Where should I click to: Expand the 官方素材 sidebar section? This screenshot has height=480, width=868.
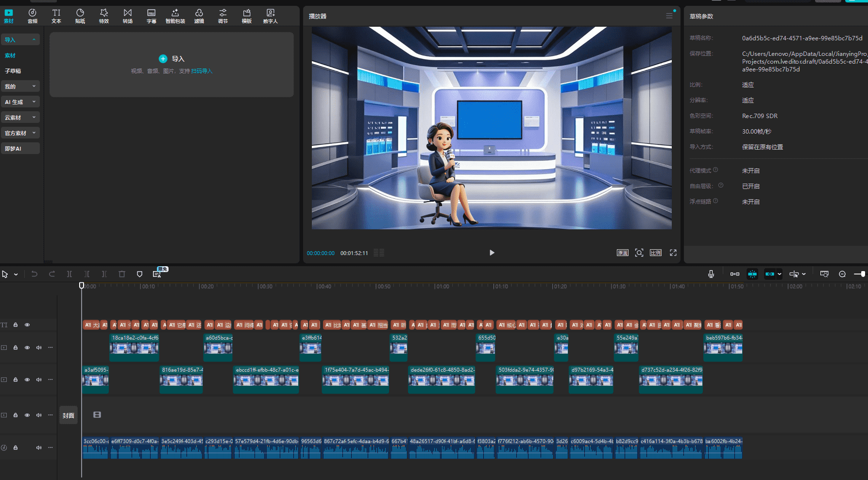pos(20,133)
